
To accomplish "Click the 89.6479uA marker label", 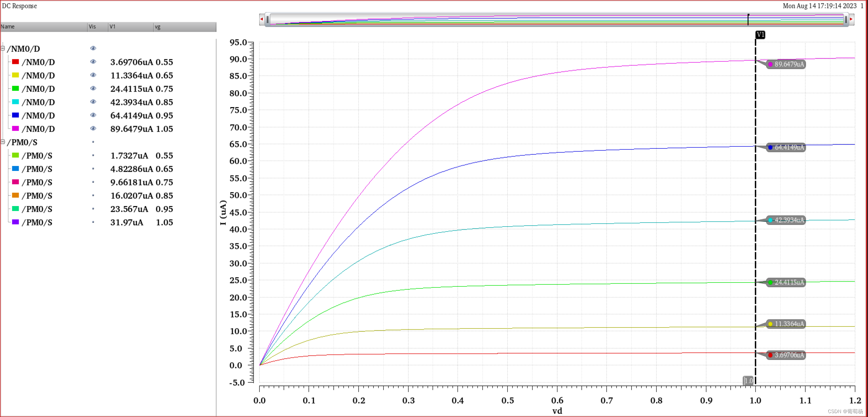I will (786, 64).
